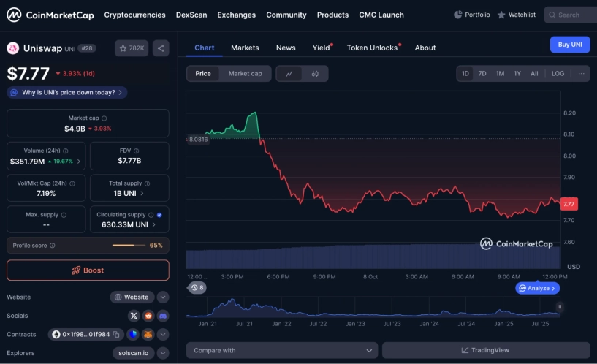Viewport: 597px width, 364px height.
Task: Click the orange Boost button
Action: (x=88, y=270)
